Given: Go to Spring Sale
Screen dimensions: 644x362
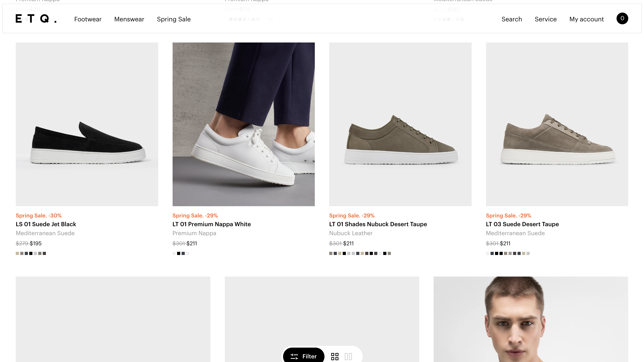Looking at the screenshot, I should click(x=174, y=19).
